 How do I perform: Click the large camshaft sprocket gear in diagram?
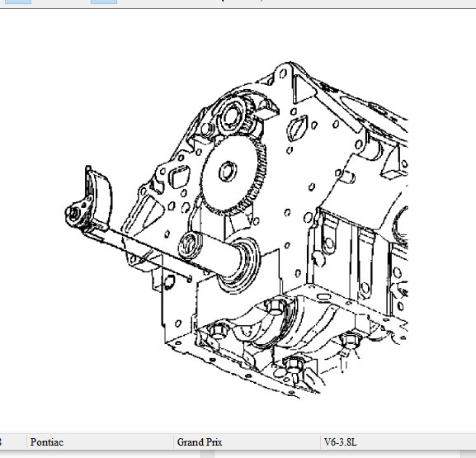pos(233,174)
